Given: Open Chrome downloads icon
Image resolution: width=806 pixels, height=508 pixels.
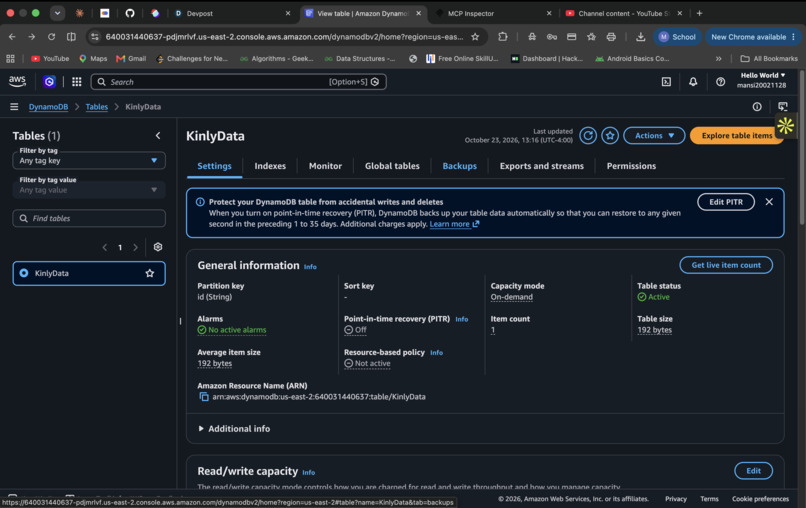Looking at the screenshot, I should coord(640,37).
